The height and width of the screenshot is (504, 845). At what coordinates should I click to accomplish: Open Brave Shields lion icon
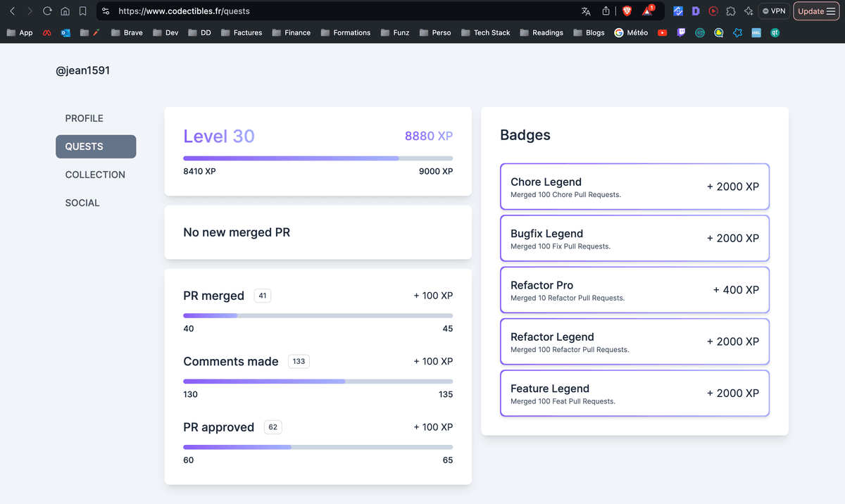tap(627, 11)
